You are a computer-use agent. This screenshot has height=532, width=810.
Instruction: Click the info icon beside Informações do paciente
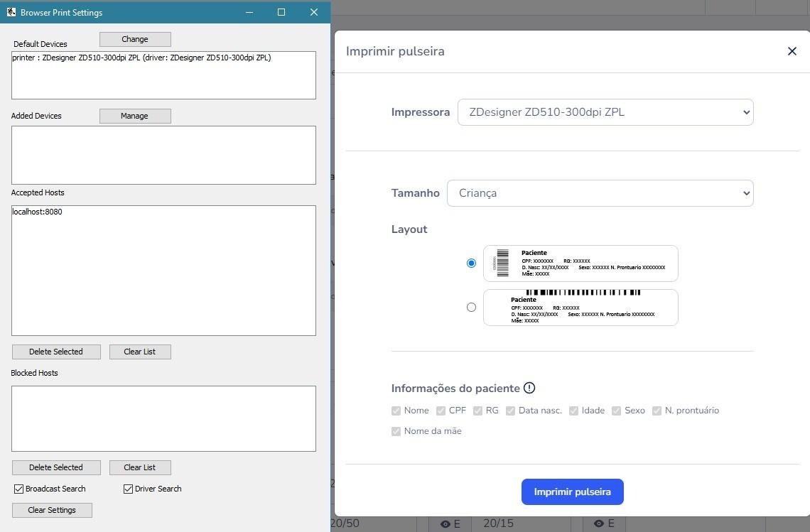coord(529,388)
